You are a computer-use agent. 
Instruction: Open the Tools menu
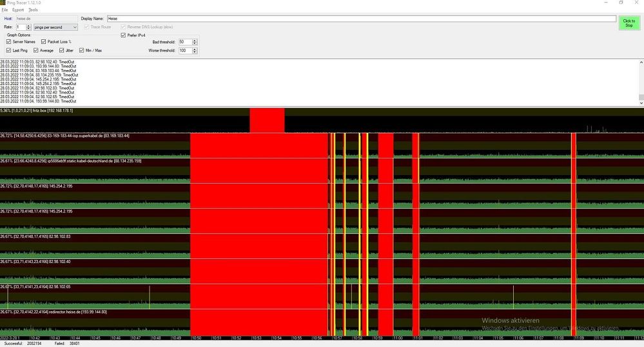34,10
